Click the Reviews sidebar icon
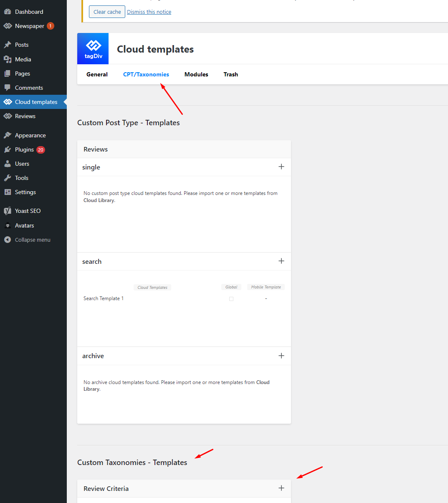This screenshot has width=448, height=503. 8,116
